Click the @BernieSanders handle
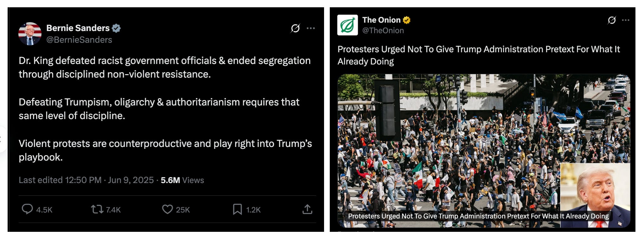Image resolution: width=644 pixels, height=241 pixels. click(x=79, y=40)
